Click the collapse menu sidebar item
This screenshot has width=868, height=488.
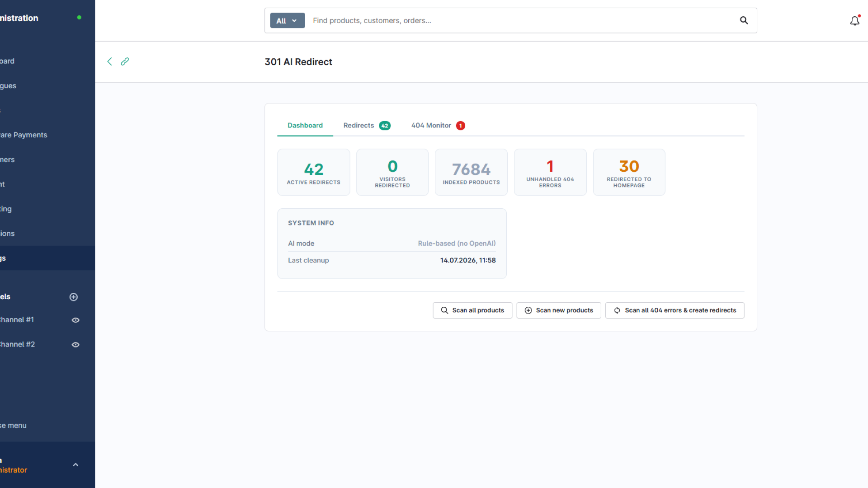pyautogui.click(x=47, y=426)
